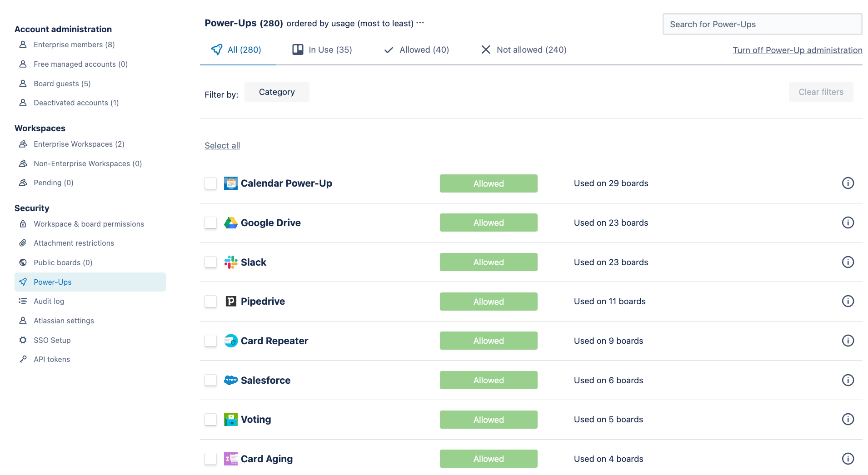Click the API tokens key icon

(23, 359)
